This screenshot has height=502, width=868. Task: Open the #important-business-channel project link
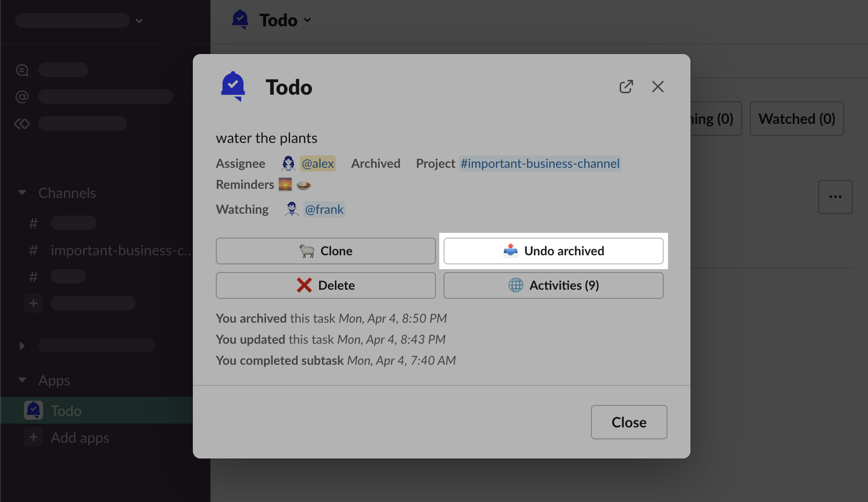pyautogui.click(x=540, y=164)
